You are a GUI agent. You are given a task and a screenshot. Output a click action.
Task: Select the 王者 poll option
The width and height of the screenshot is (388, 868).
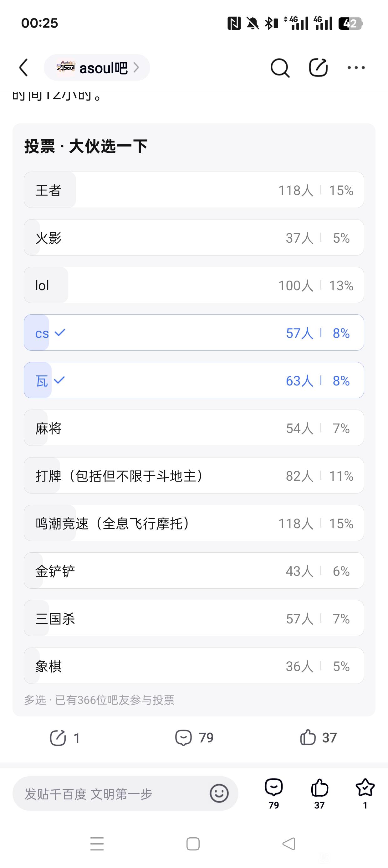[194, 190]
